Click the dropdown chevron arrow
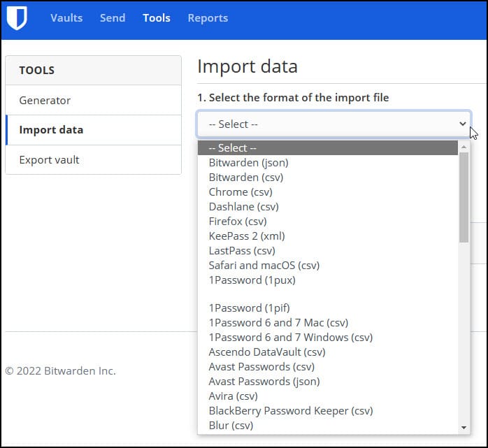This screenshot has height=448, width=488. (x=462, y=124)
